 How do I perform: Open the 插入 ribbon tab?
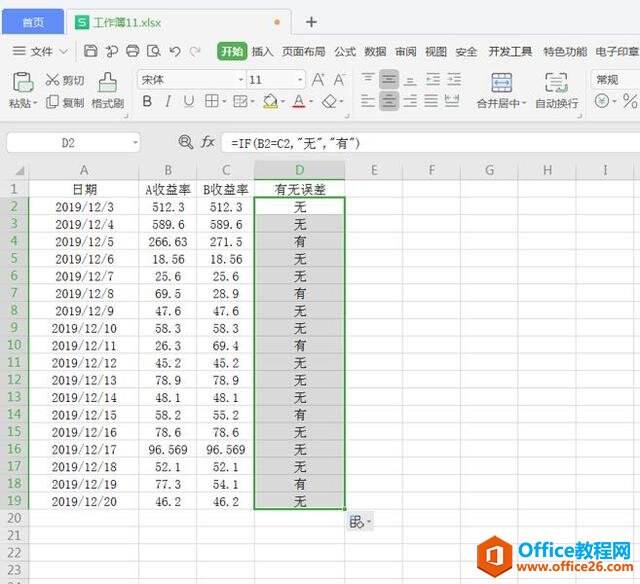pyautogui.click(x=262, y=52)
